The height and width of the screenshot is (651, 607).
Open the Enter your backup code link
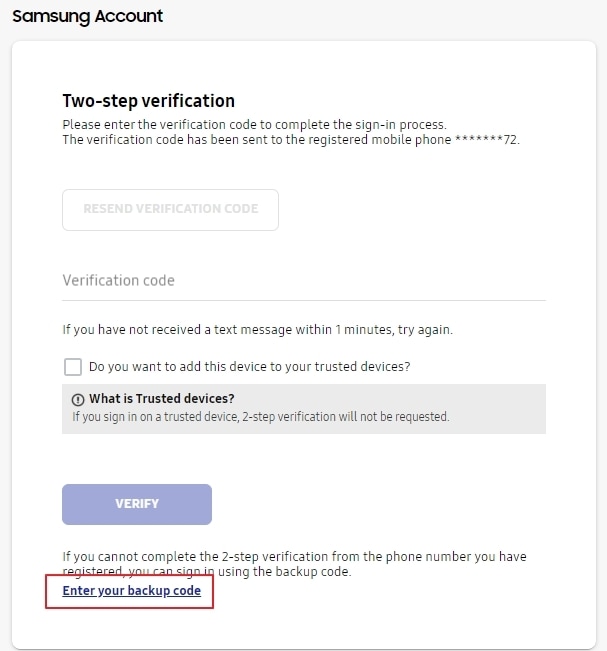(132, 590)
